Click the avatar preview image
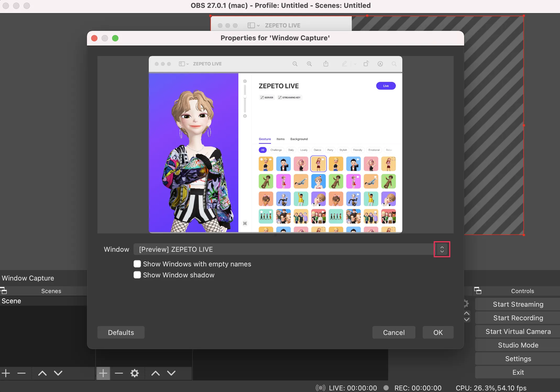 click(194, 153)
